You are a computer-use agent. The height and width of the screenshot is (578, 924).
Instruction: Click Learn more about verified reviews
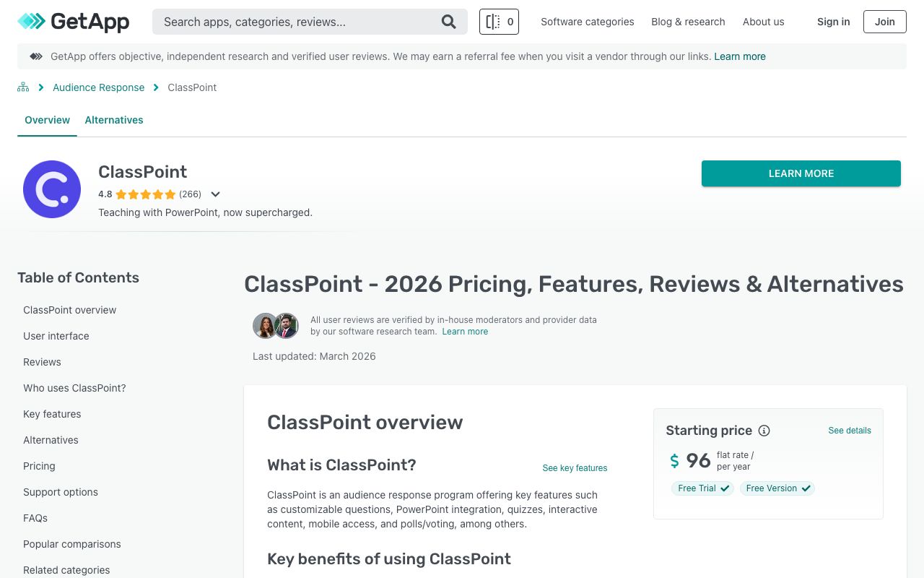(x=465, y=332)
